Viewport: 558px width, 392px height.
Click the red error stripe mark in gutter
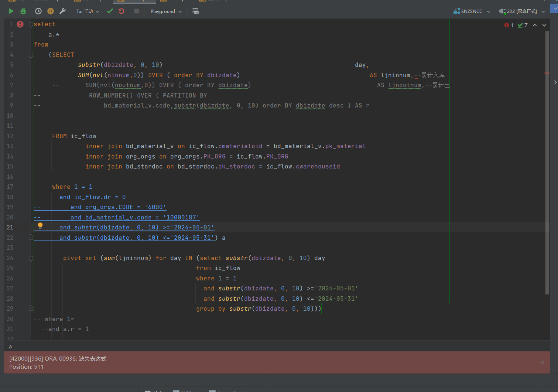[x=547, y=73]
